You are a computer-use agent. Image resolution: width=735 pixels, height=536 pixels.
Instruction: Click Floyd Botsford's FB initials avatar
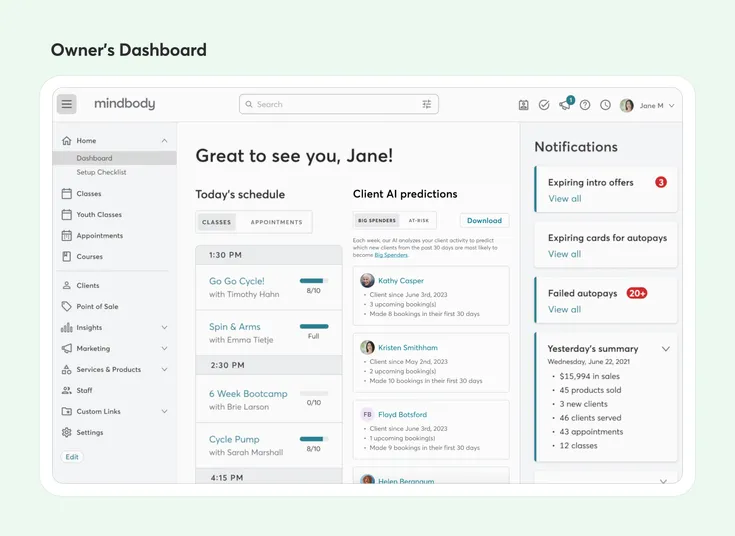[367, 415]
